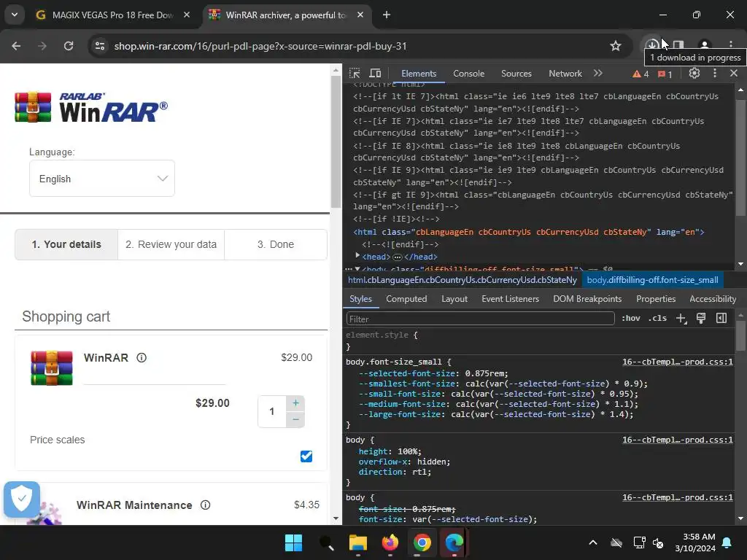
Task: Expand the head element node
Action: click(357, 256)
